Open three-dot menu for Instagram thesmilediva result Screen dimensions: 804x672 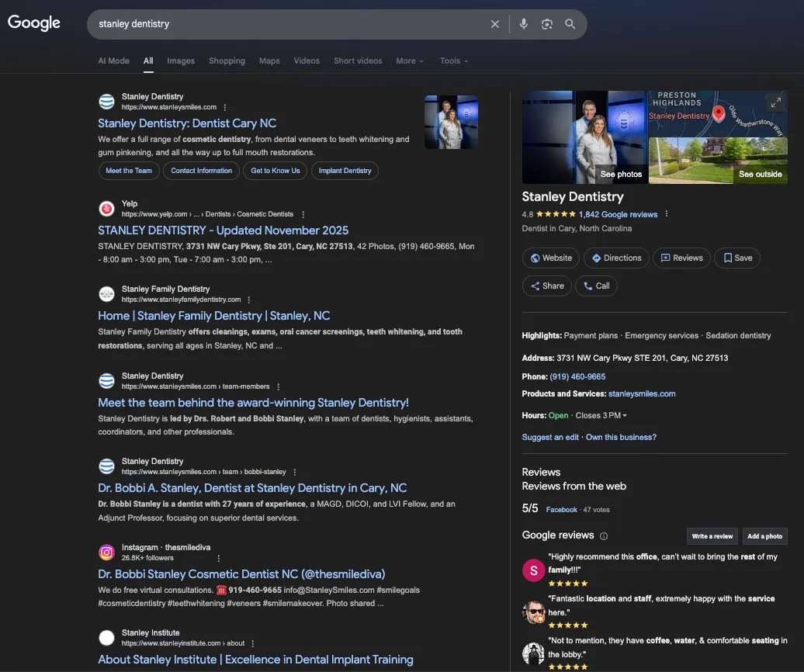click(218, 558)
